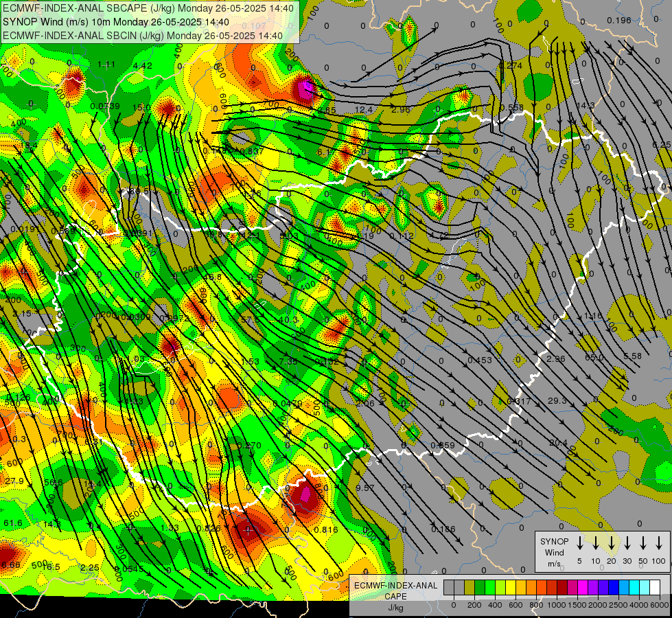Click the station value '0.558' on the map
This screenshot has width=672, height=618.
[511, 108]
